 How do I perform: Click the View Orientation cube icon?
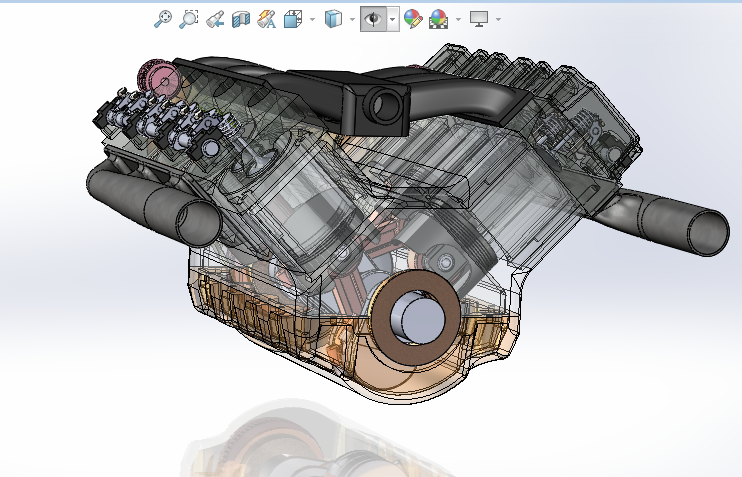coord(293,19)
